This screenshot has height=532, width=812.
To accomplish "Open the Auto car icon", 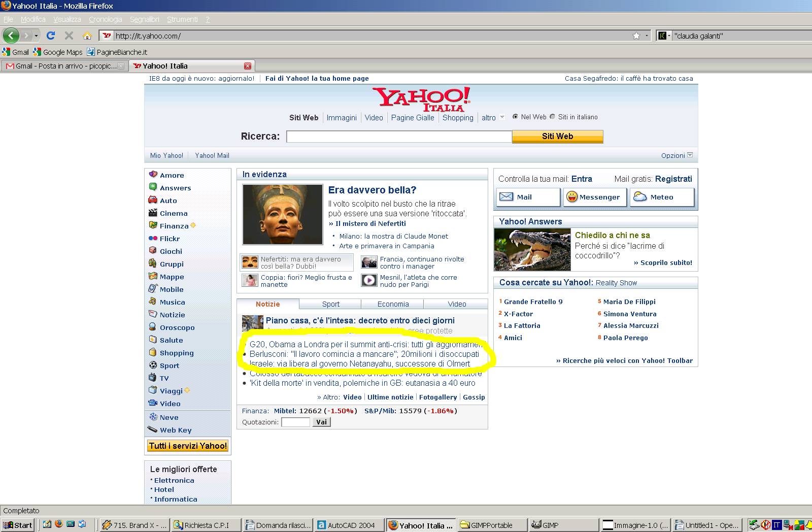I will [x=153, y=200].
